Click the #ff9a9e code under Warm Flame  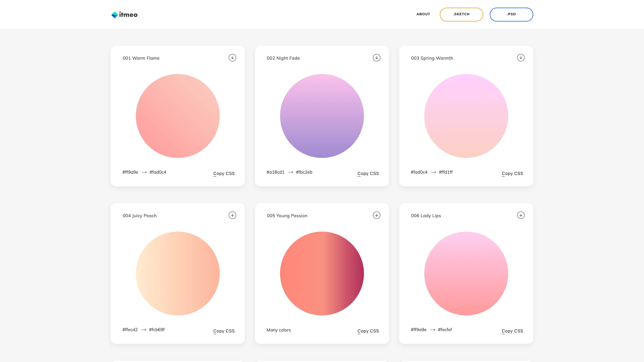[130, 172]
